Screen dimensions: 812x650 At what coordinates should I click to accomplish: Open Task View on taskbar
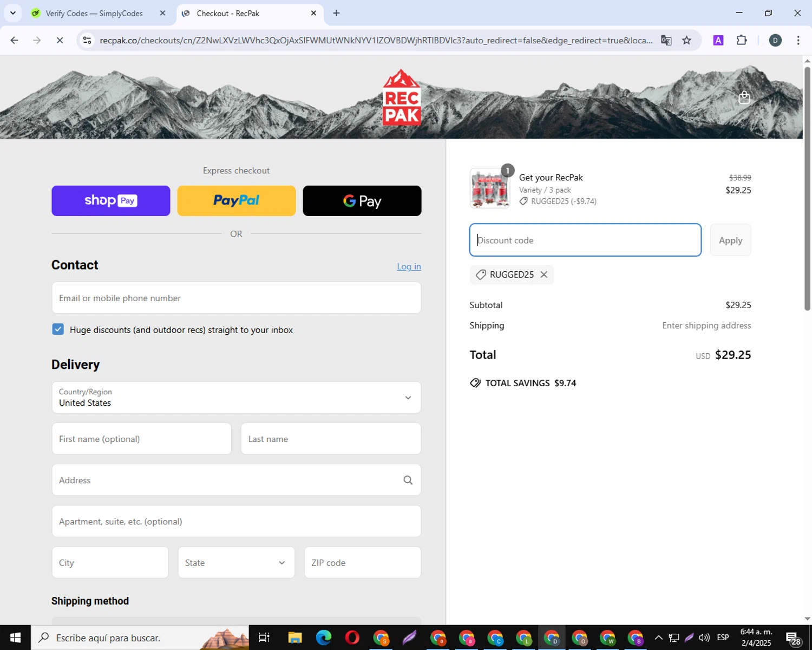tap(264, 638)
